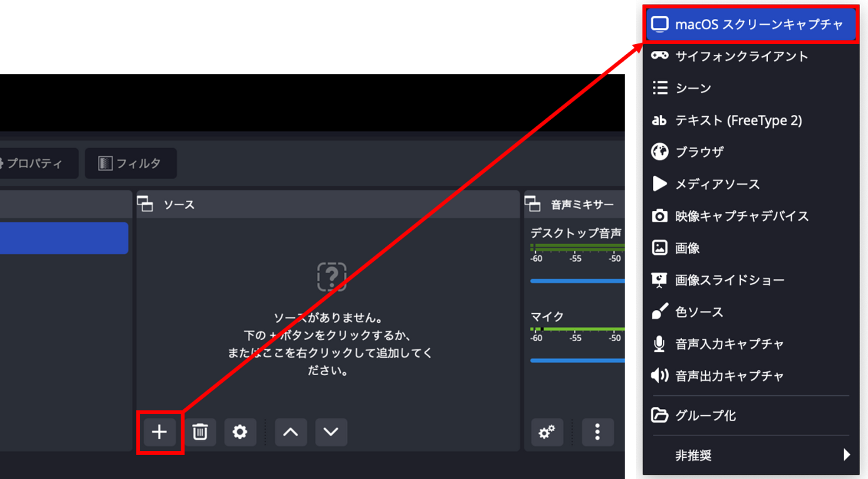Open audio mixer three-dot menu
The width and height of the screenshot is (868, 479).
pyautogui.click(x=598, y=432)
